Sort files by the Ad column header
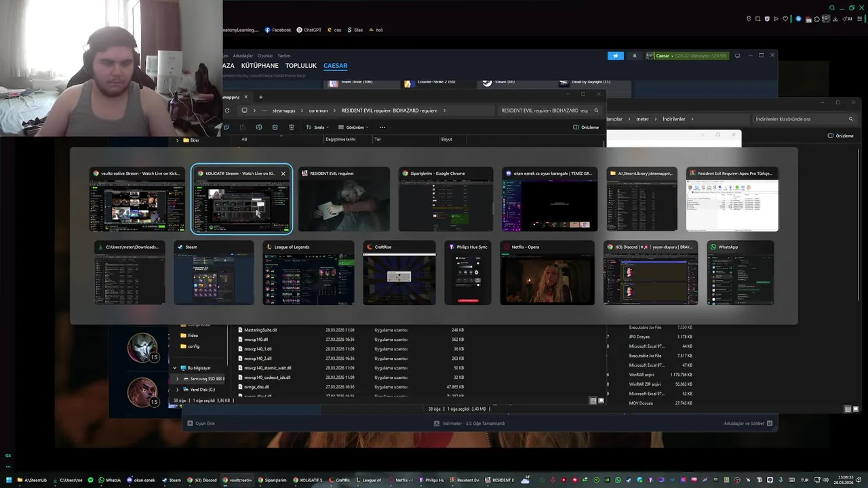This screenshot has height=488, width=868. [245, 139]
